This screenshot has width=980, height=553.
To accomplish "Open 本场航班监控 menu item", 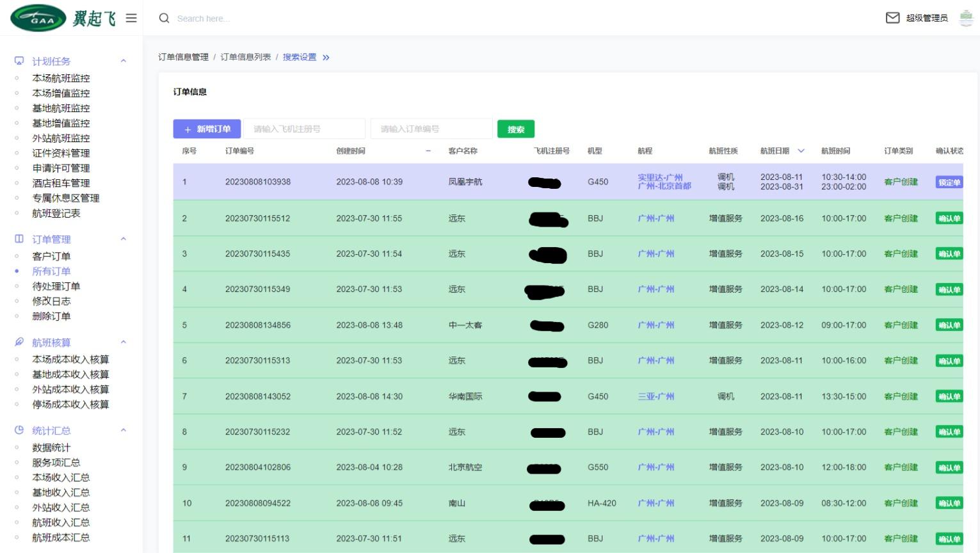I will pyautogui.click(x=61, y=78).
